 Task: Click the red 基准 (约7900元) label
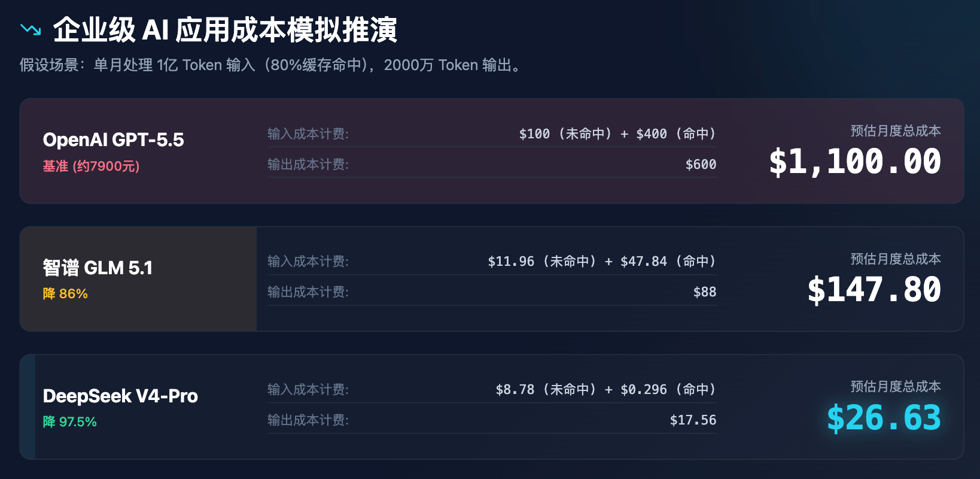[91, 166]
